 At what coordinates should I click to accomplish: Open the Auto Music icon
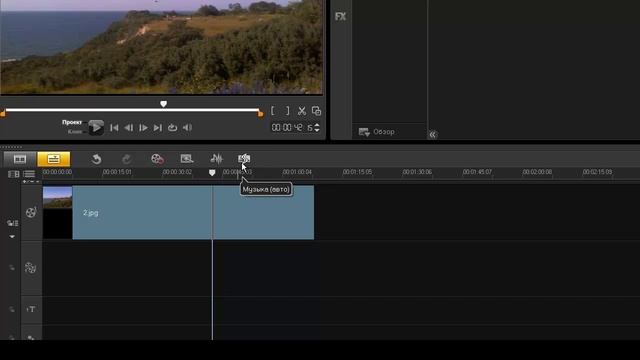244,158
